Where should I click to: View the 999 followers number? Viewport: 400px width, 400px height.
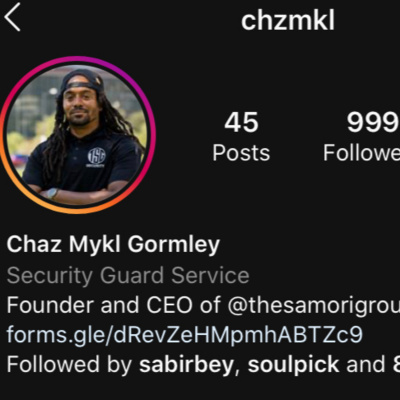tap(373, 122)
